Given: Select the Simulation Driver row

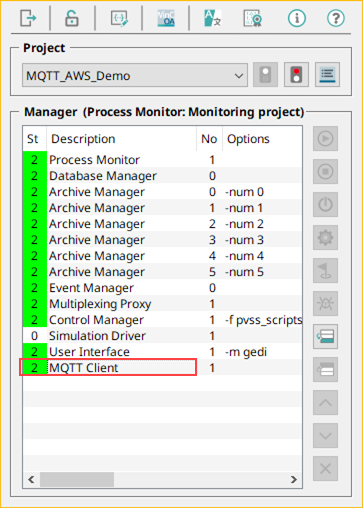Looking at the screenshot, I should click(x=162, y=336).
